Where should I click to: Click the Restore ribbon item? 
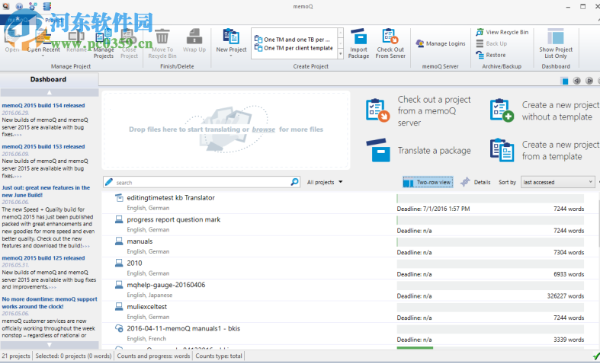point(491,55)
